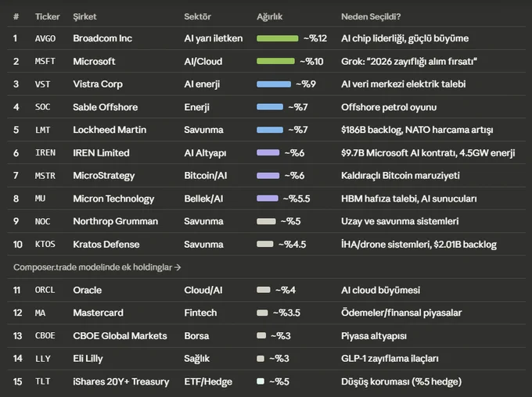Click the GLP-1 zayıflama ilaçları text
532x397 pixels.
(x=390, y=359)
